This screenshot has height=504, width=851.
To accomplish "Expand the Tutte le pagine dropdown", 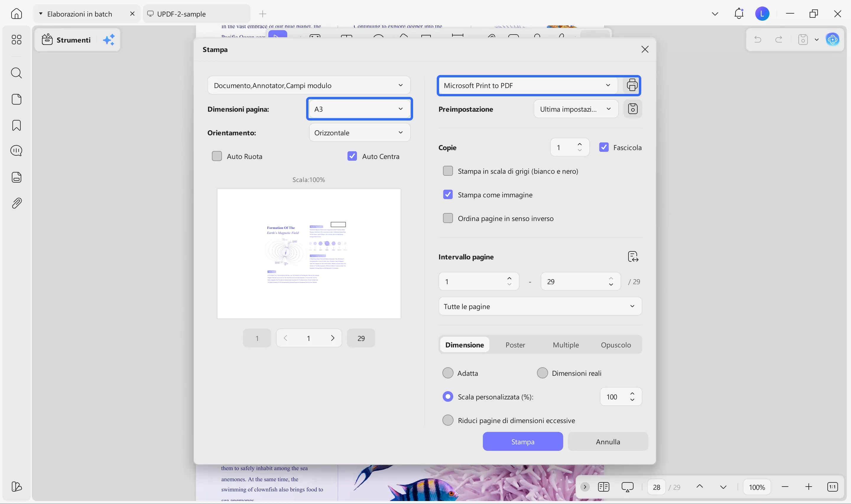I will (540, 306).
